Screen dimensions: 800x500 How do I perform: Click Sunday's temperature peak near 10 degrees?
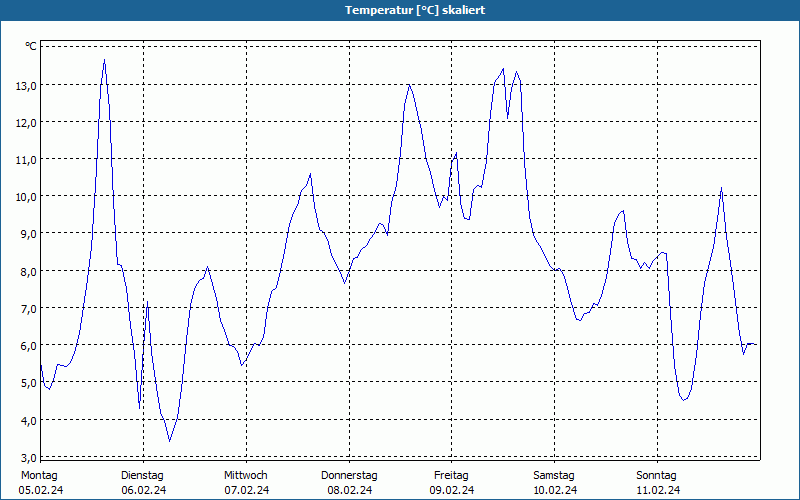(x=721, y=188)
